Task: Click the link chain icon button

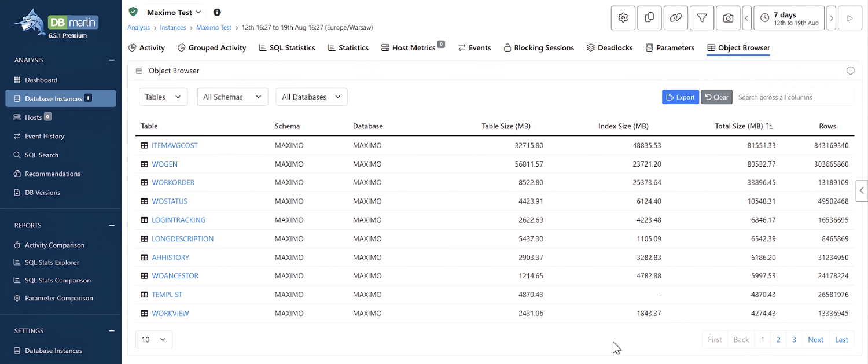Action: 675,18
